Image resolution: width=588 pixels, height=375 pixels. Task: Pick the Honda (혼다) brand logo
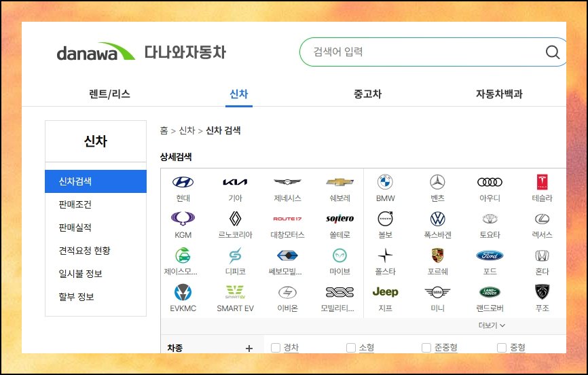542,255
